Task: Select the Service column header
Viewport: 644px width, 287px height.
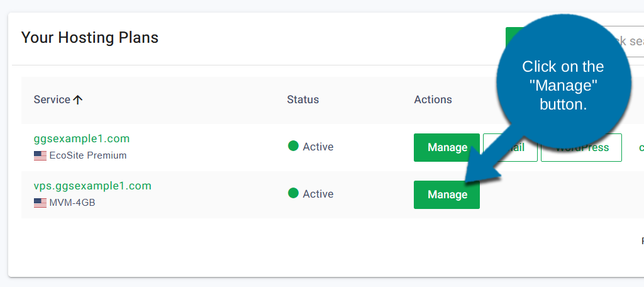Action: [52, 100]
